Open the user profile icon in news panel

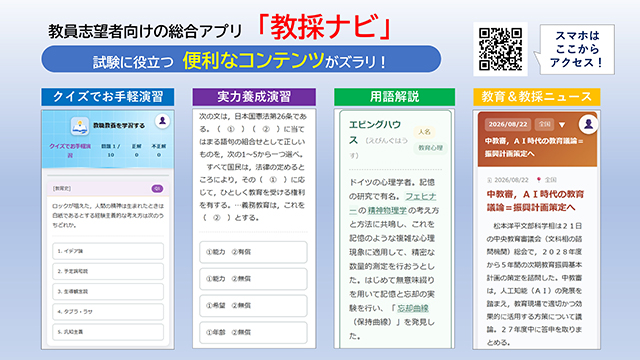(x=588, y=124)
